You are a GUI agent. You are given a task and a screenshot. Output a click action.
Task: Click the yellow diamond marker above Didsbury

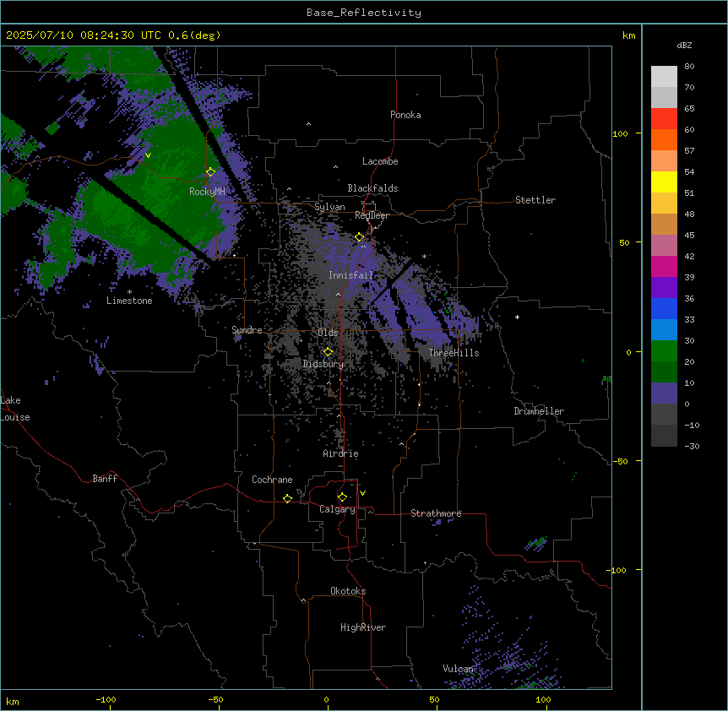pos(329,352)
